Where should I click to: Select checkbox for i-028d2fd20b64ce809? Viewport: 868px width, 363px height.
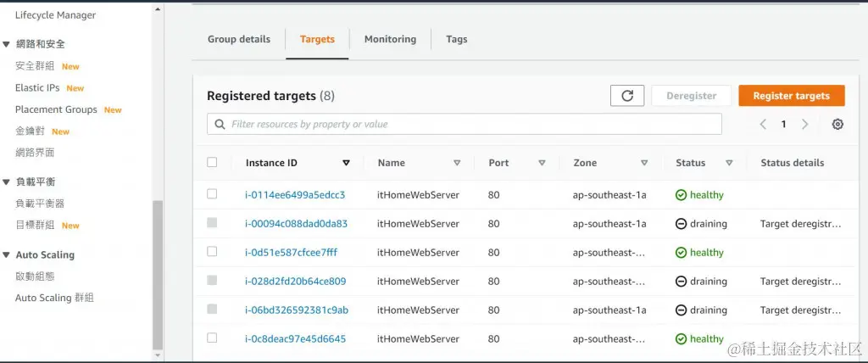click(211, 281)
